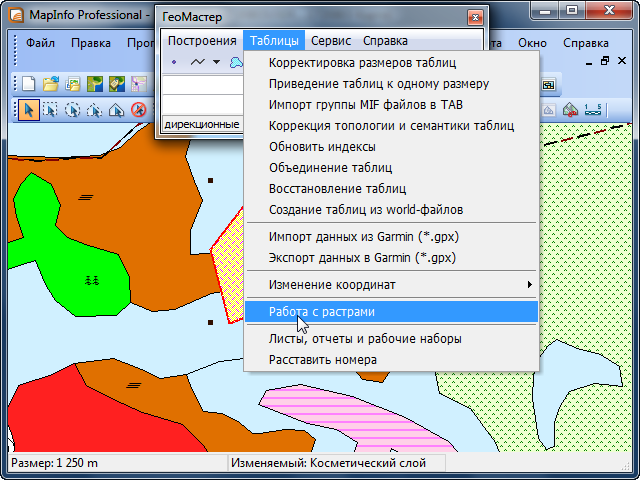The height and width of the screenshot is (480, 640).
Task: Open the Сервис menu in ГеоМастер
Action: [x=330, y=41]
